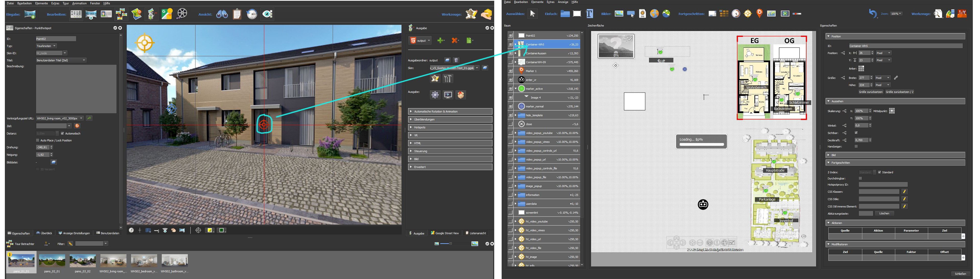Toggle visibility eye of enter_vr row

click(510, 80)
